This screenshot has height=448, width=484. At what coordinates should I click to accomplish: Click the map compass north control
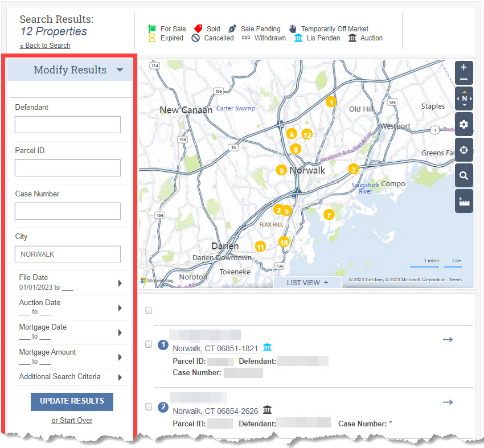(x=464, y=98)
